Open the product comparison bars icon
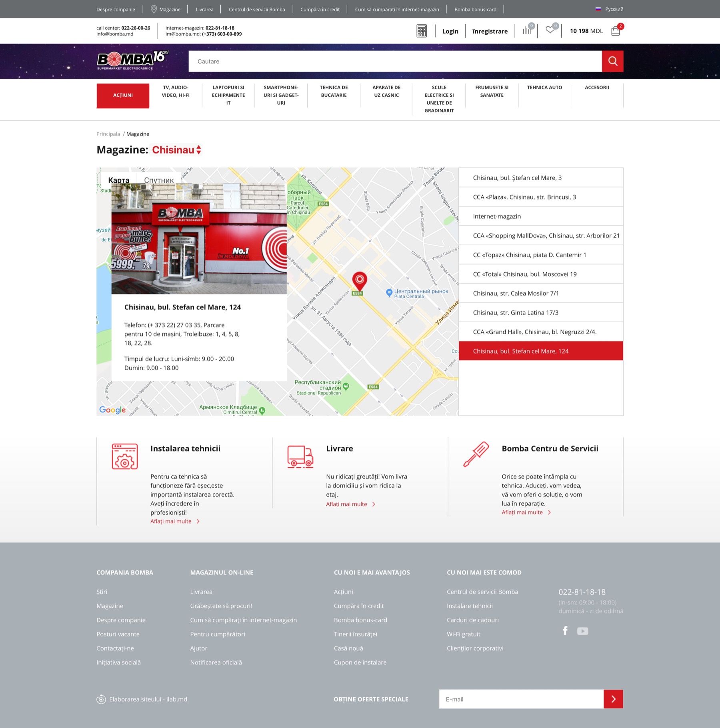Viewport: 720px width, 728px height. [x=527, y=30]
